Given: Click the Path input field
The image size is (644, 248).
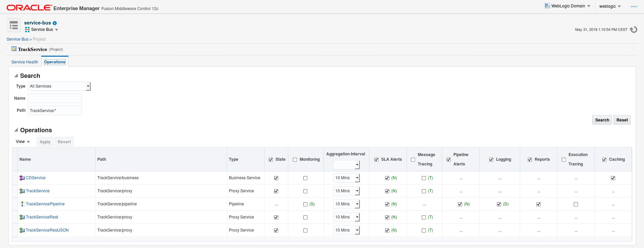Looking at the screenshot, I should coord(55,110).
